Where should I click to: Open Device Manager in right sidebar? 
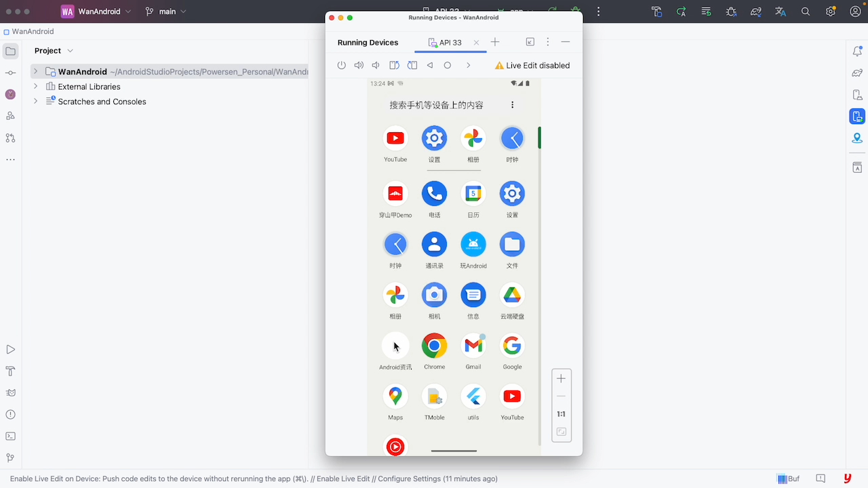coord(857,94)
